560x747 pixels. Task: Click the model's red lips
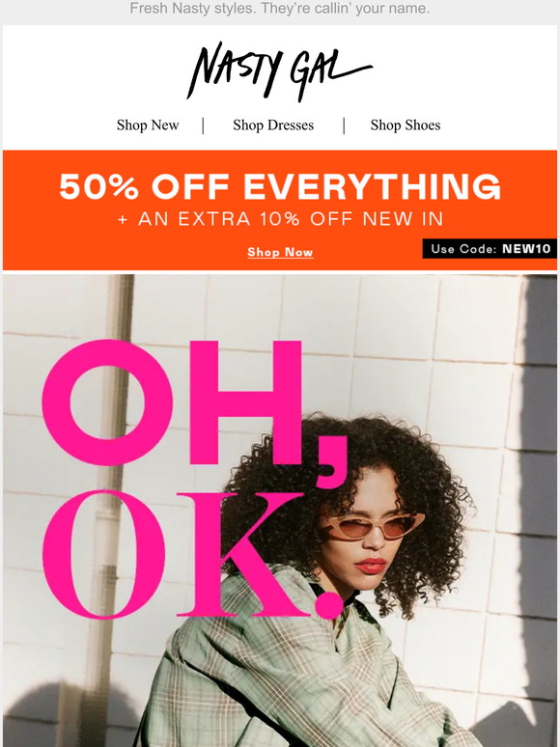coord(371,566)
